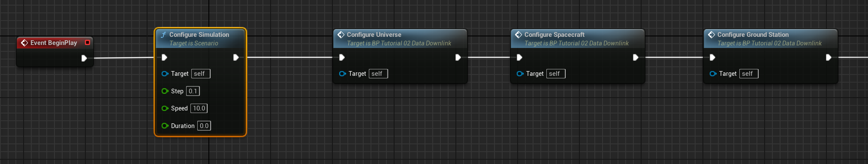This screenshot has width=868, height=164.
Task: Click the Event BeginPlay red delegate pin
Action: coord(87,42)
